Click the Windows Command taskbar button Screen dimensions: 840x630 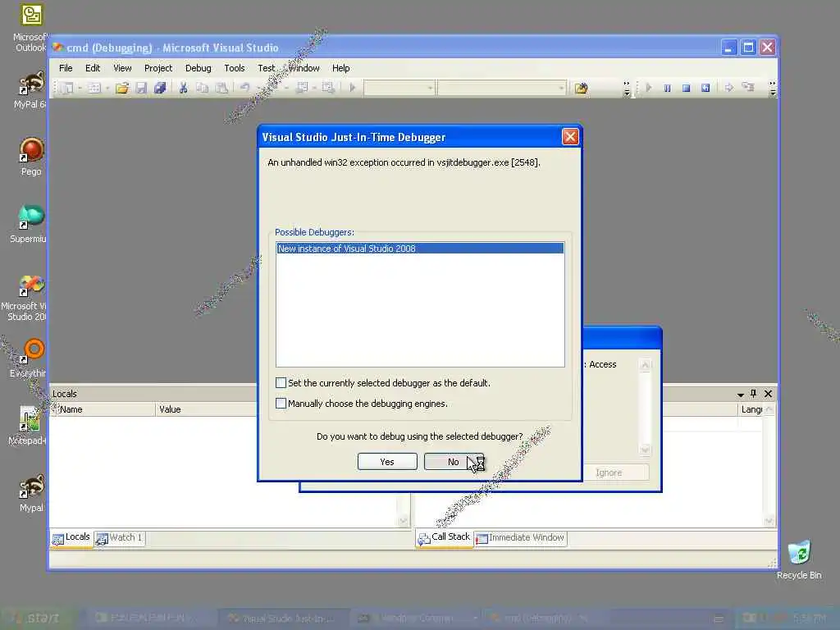click(x=416, y=619)
